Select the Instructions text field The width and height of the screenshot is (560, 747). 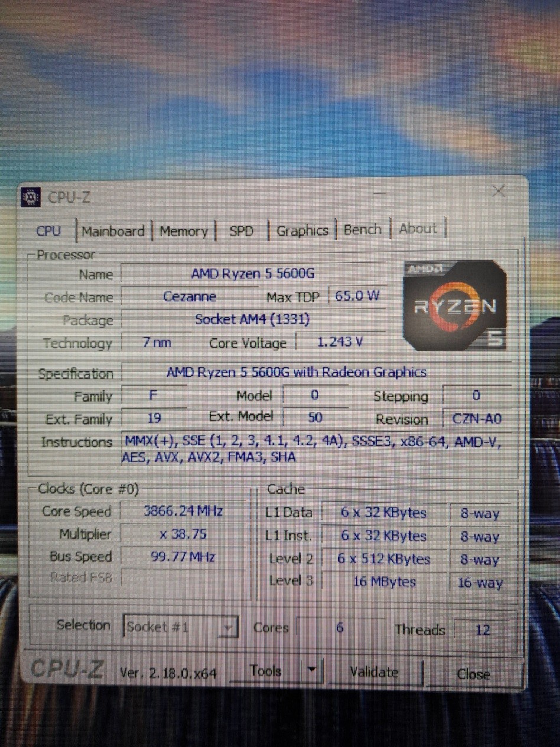coord(313,449)
